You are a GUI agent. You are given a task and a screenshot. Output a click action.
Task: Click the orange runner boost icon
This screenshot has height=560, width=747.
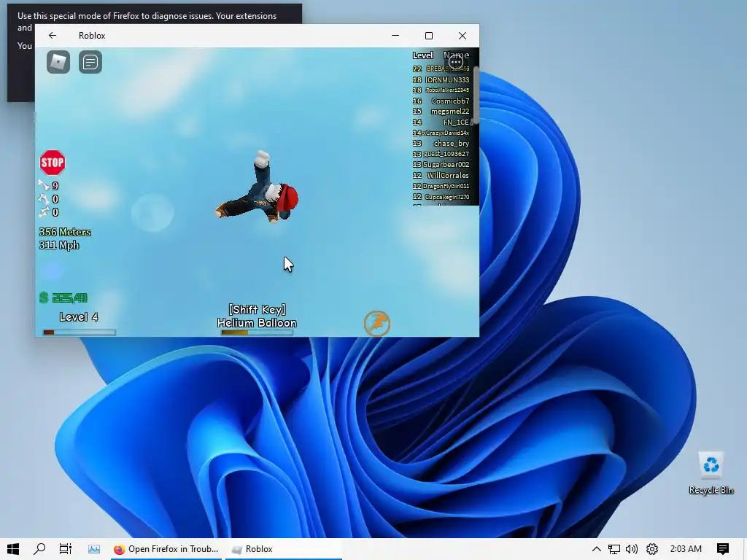[377, 323]
